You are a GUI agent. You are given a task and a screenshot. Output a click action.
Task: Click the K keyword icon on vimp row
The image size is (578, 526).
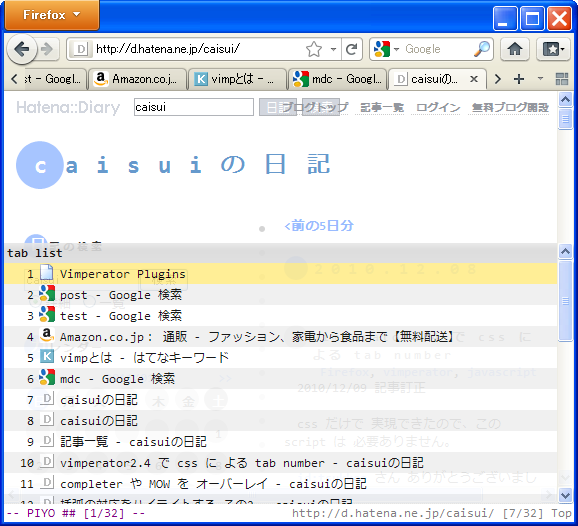click(47, 357)
